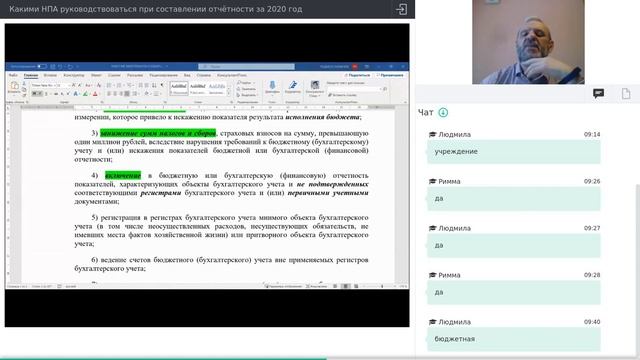
Task: Open the File tab in Word
Action: (x=13, y=75)
